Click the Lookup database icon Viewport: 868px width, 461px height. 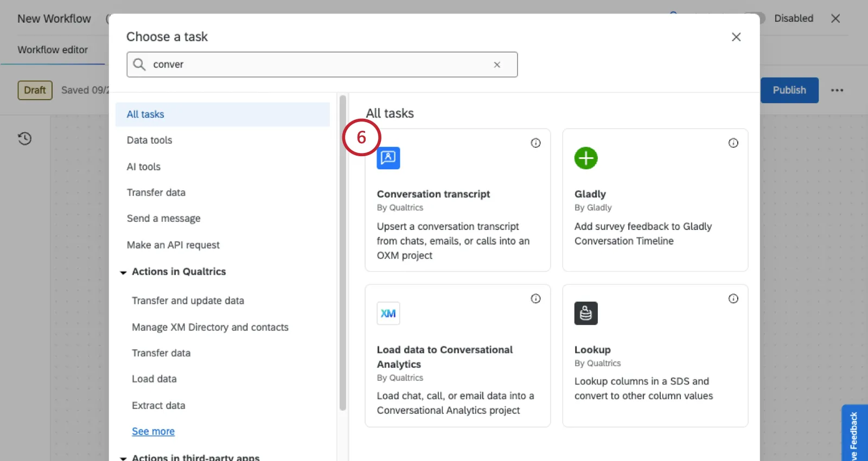point(586,313)
